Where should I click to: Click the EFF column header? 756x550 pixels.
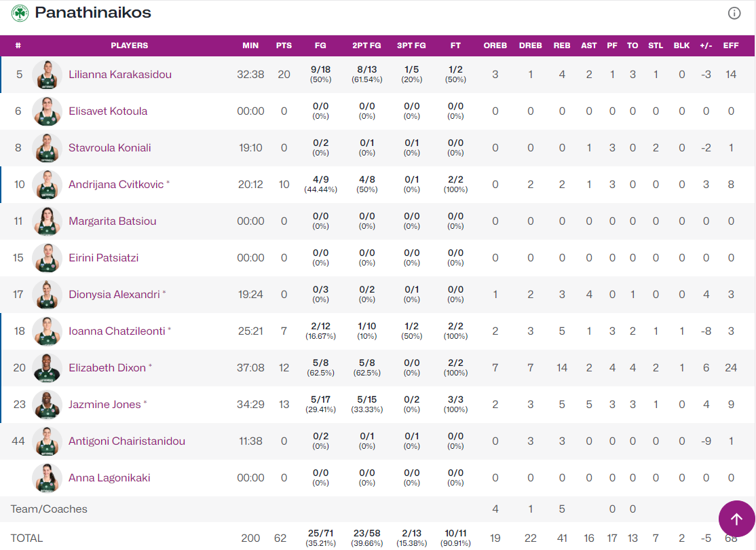[x=731, y=45]
